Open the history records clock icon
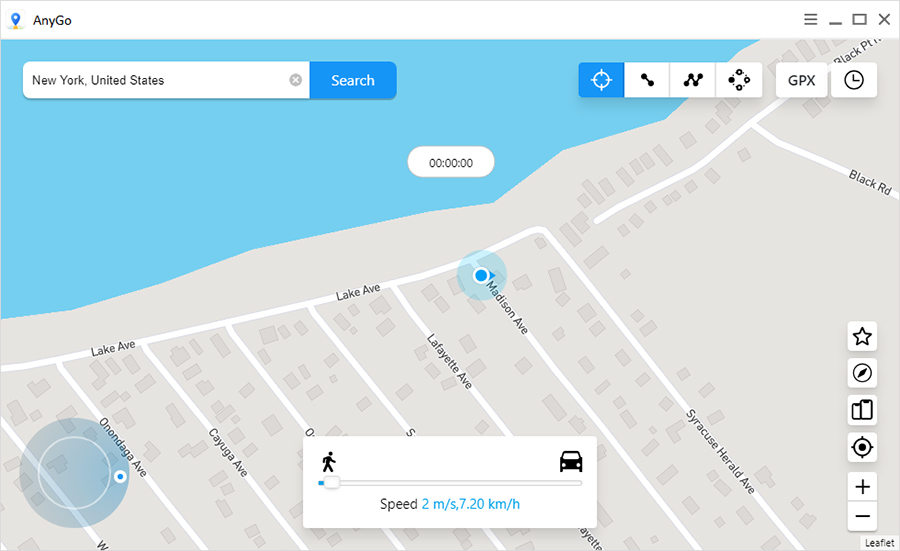 pyautogui.click(x=854, y=80)
